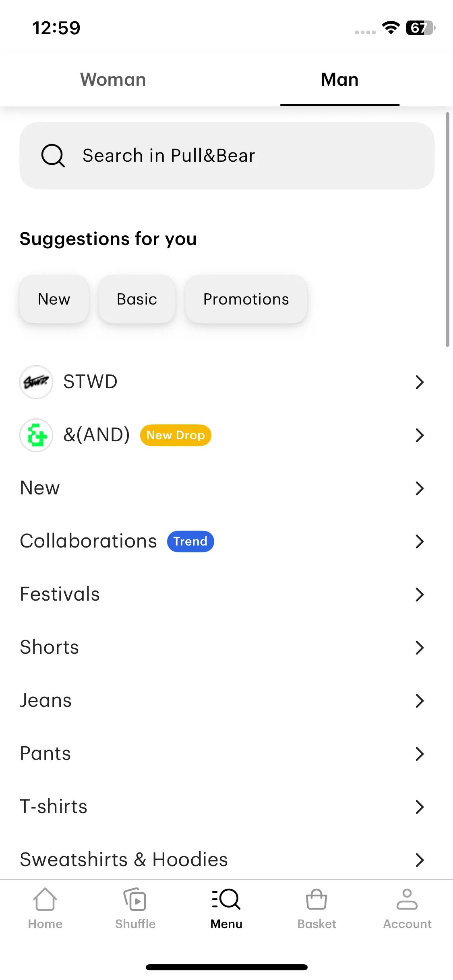Tap the STWD brand logo icon
This screenshot has height=980, width=453.
click(36, 382)
